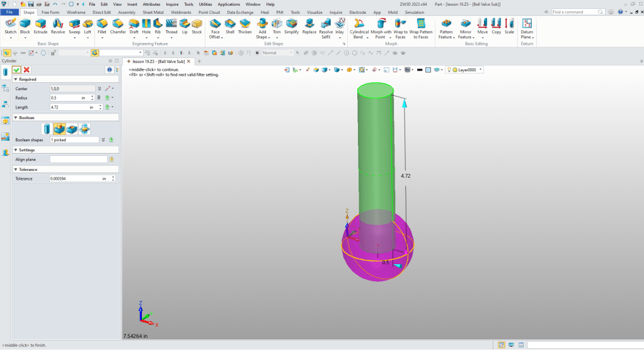
Task: Cancel cylinder command with red X
Action: pos(26,69)
